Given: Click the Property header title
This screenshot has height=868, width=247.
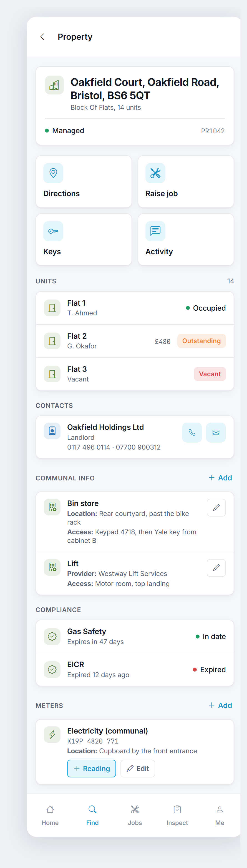Looking at the screenshot, I should click(75, 37).
